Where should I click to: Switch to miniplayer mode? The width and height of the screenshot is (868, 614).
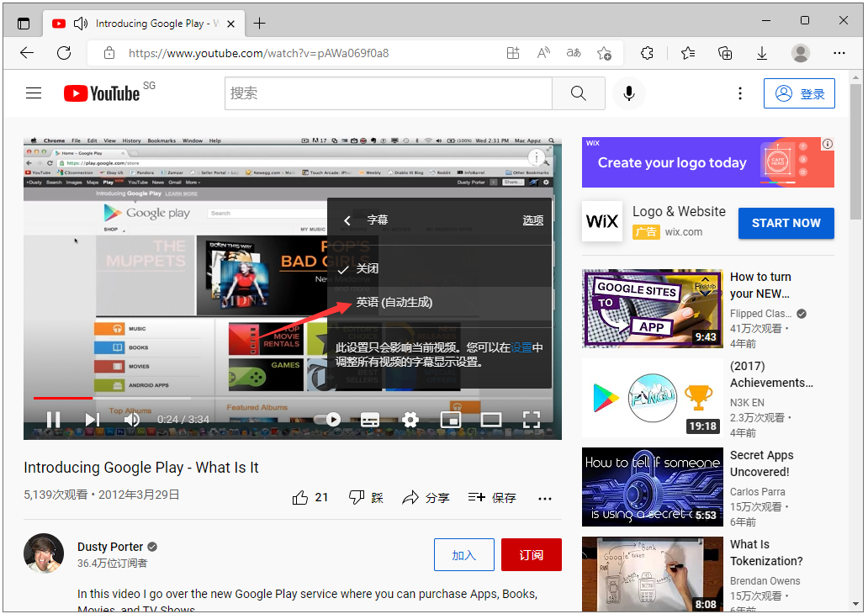coord(451,420)
